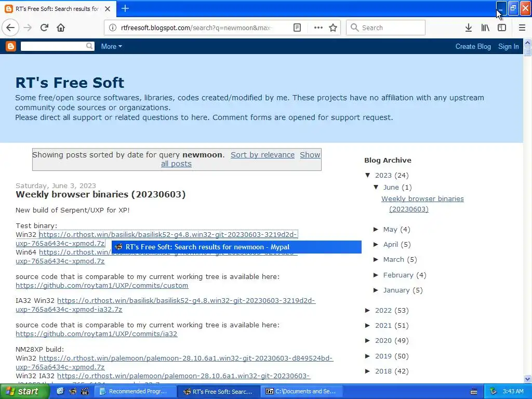This screenshot has height=399, width=532.
Task: Click the orange Blogger logo icon
Action: tap(11, 46)
